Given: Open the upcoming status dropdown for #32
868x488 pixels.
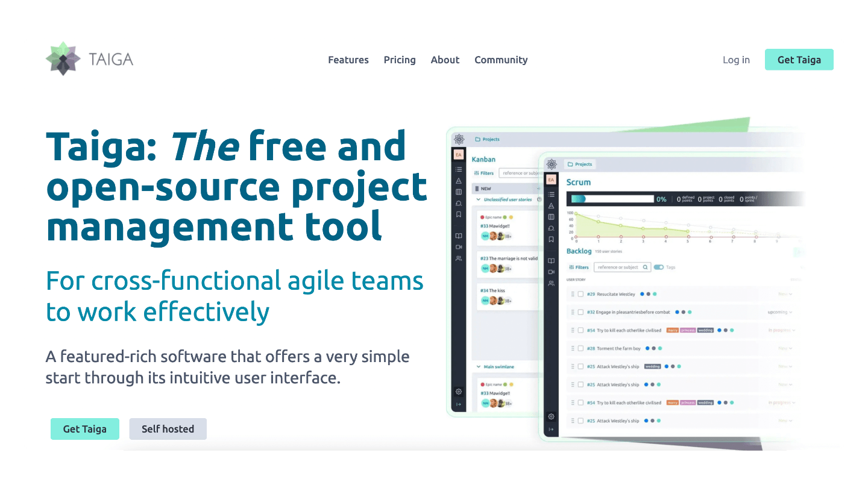Looking at the screenshot, I should coord(781,312).
